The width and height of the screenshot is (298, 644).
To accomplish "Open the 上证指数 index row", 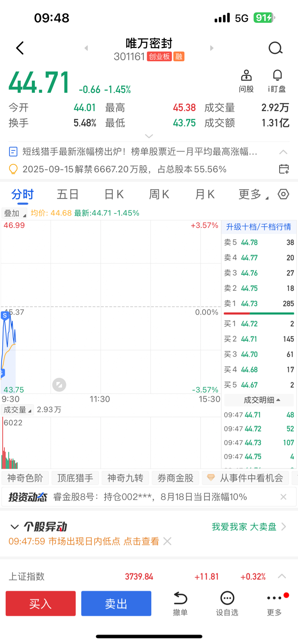I will coord(149,577).
